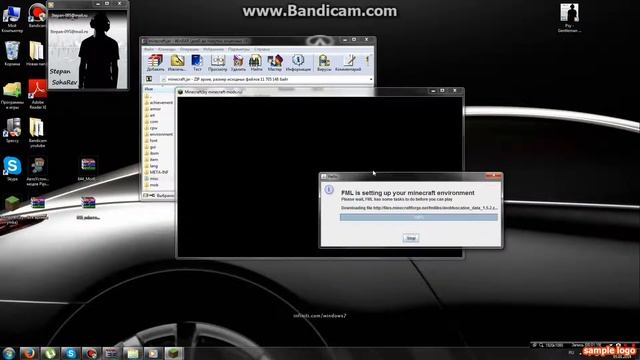
Task: Open Просмотр (View) from the WinRAR toolbar
Action: pyautogui.click(x=218, y=63)
